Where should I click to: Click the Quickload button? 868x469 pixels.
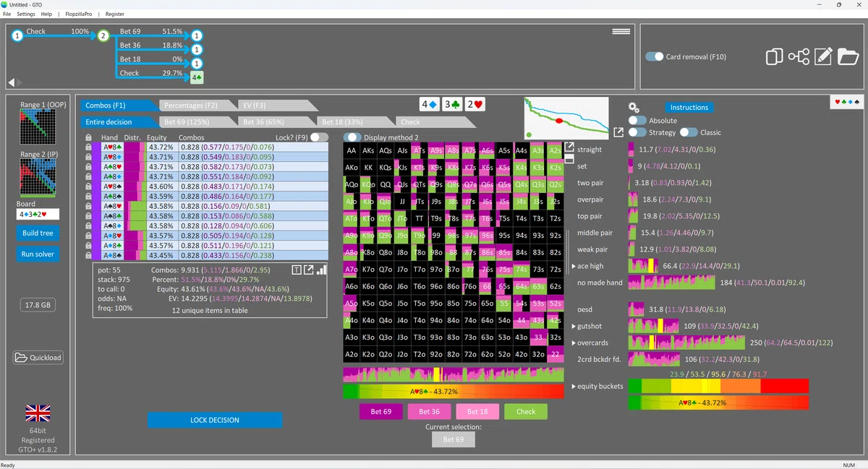click(38, 358)
